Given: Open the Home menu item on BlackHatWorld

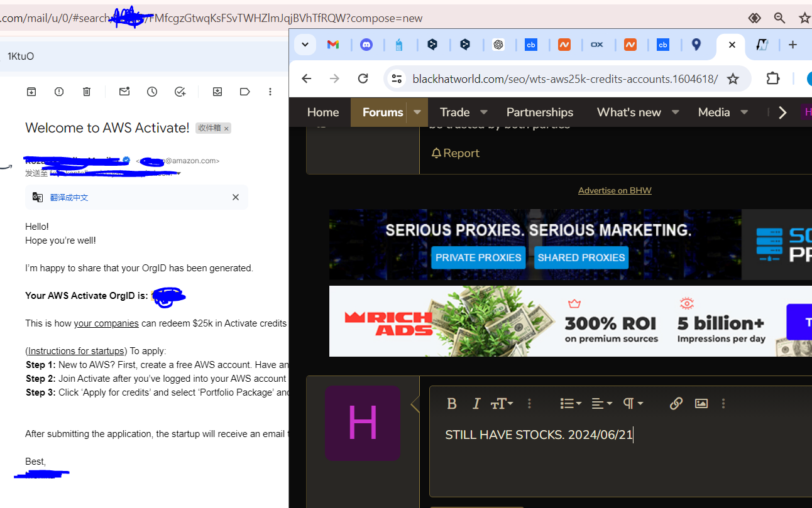Looking at the screenshot, I should click(323, 112).
